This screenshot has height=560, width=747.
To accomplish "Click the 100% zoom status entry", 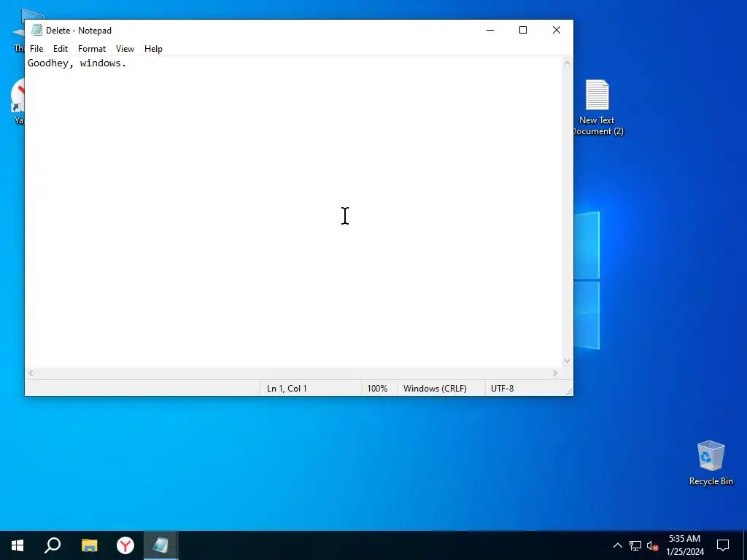I will pyautogui.click(x=377, y=389).
